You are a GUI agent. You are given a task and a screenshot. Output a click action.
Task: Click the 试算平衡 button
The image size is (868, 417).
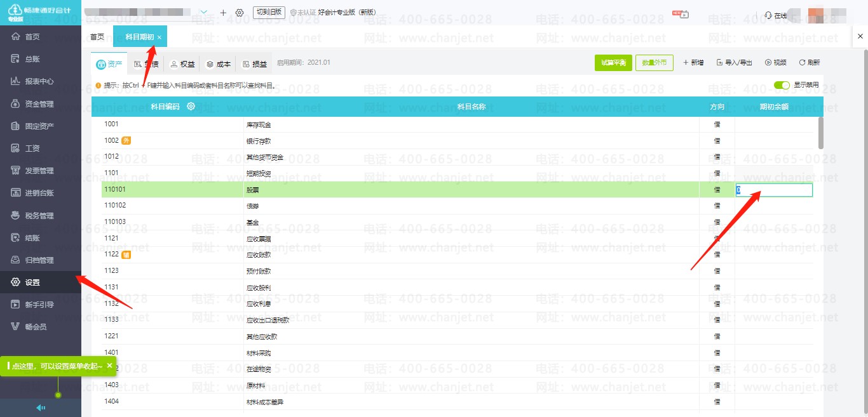[x=613, y=62]
